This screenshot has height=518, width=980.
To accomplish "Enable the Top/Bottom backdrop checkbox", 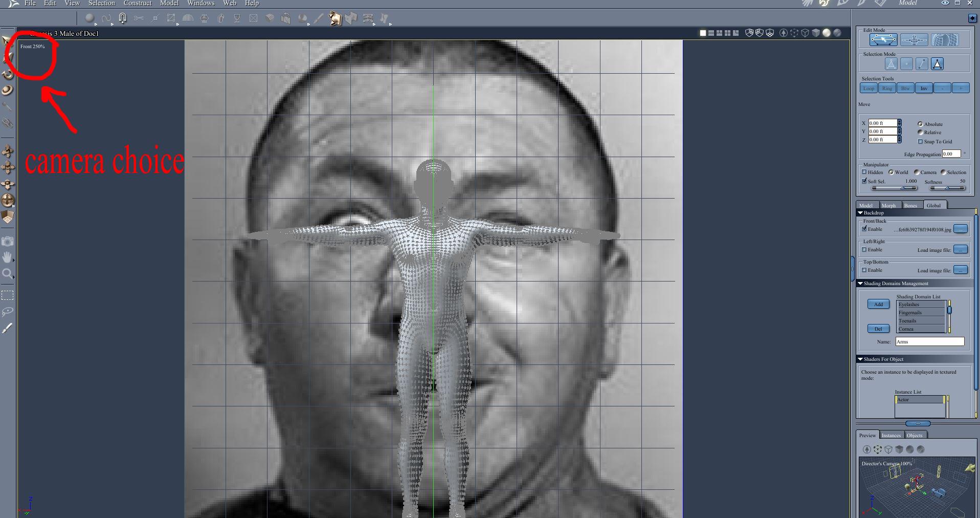I will [864, 270].
